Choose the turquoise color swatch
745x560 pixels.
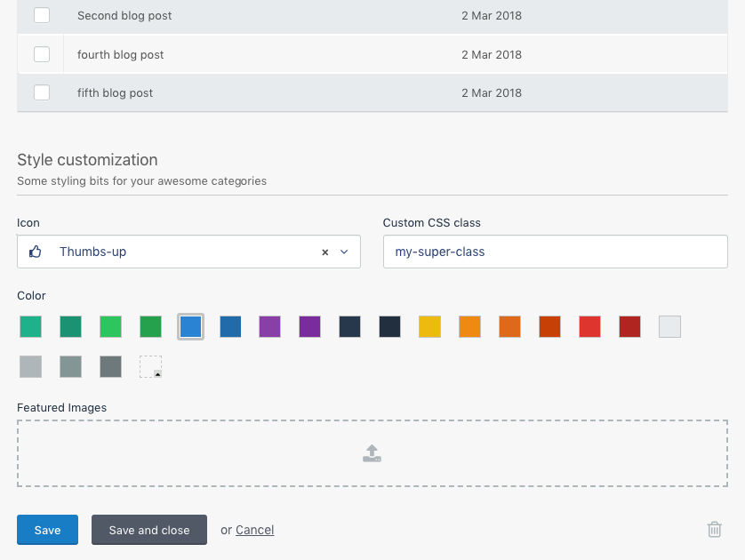coord(31,327)
